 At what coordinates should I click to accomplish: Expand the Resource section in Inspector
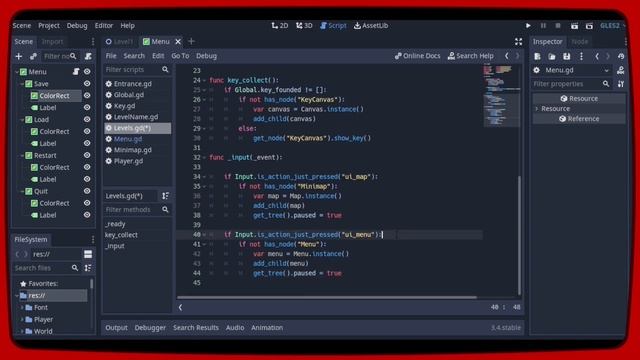tap(537, 109)
